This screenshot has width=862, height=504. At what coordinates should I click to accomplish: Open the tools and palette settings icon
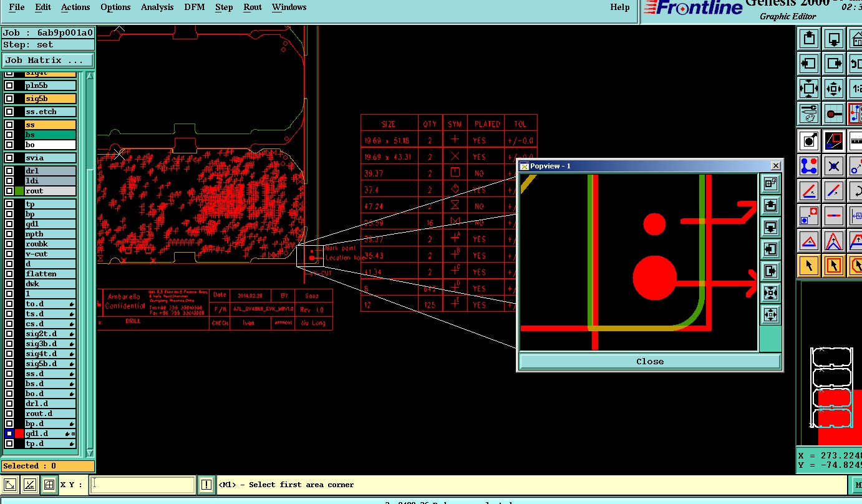(x=809, y=114)
